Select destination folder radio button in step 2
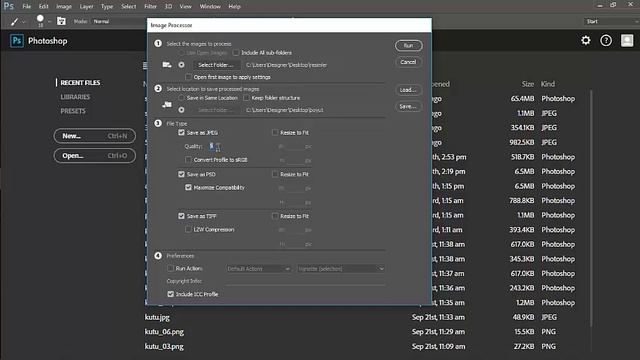Image resolution: width=640 pixels, height=360 pixels. (x=181, y=110)
